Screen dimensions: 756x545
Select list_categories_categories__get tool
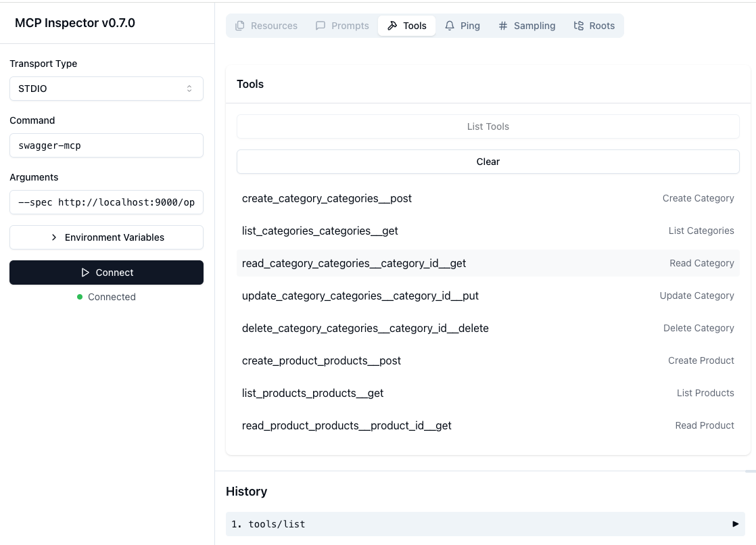pos(488,231)
